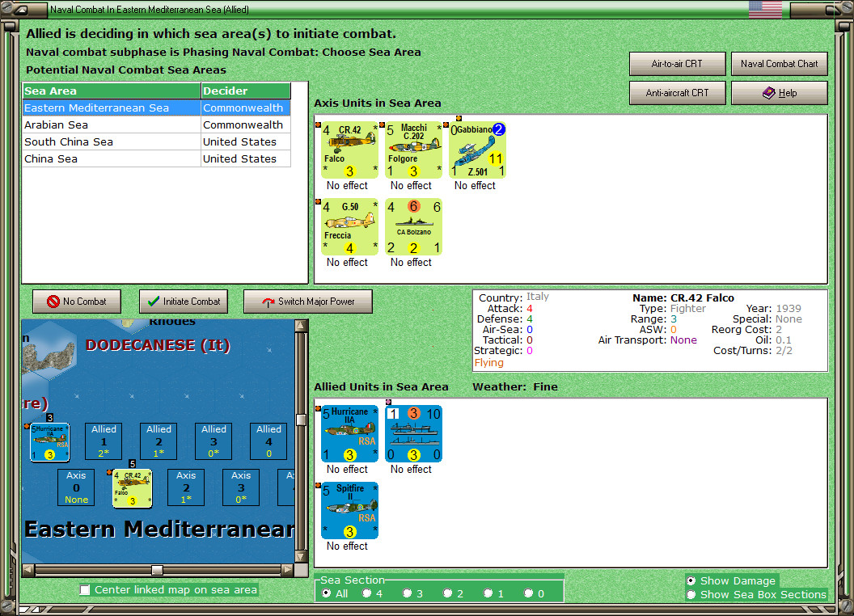Select the Hurricane IIA Allied unit counter
854x616 pixels.
(349, 433)
